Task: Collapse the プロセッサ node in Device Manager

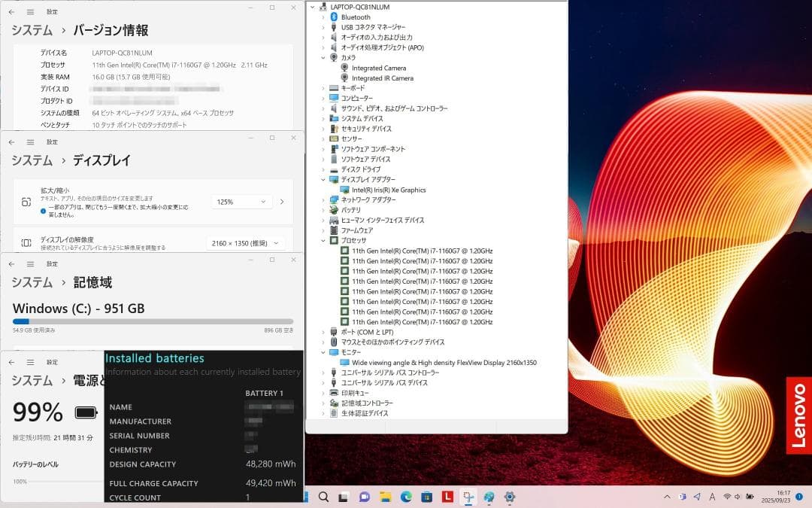Action: click(324, 240)
